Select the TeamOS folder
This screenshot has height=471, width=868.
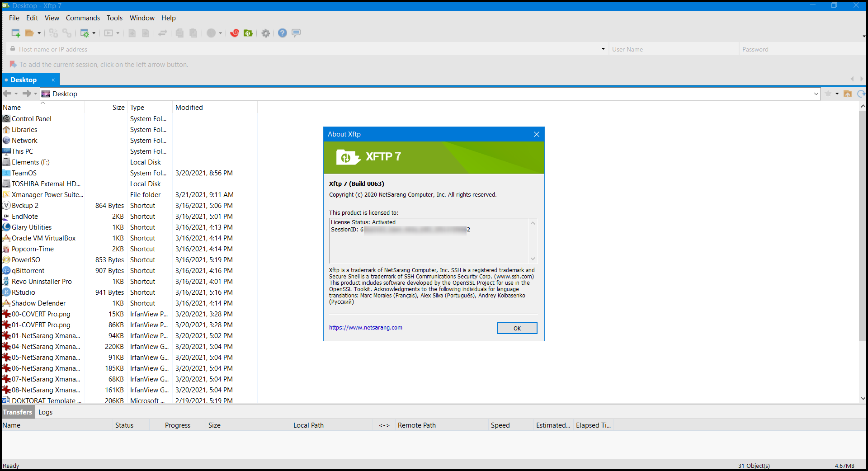pos(24,173)
